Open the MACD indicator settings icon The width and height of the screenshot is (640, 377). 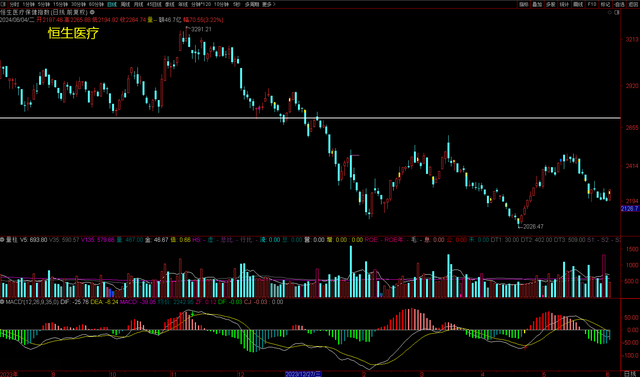click(x=2, y=302)
